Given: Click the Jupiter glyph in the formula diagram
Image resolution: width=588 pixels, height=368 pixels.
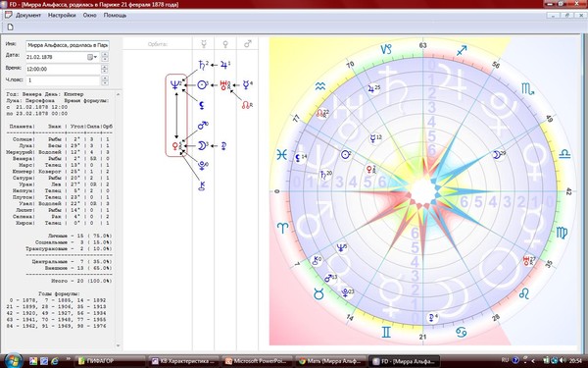Looking at the screenshot, I should tap(224, 65).
